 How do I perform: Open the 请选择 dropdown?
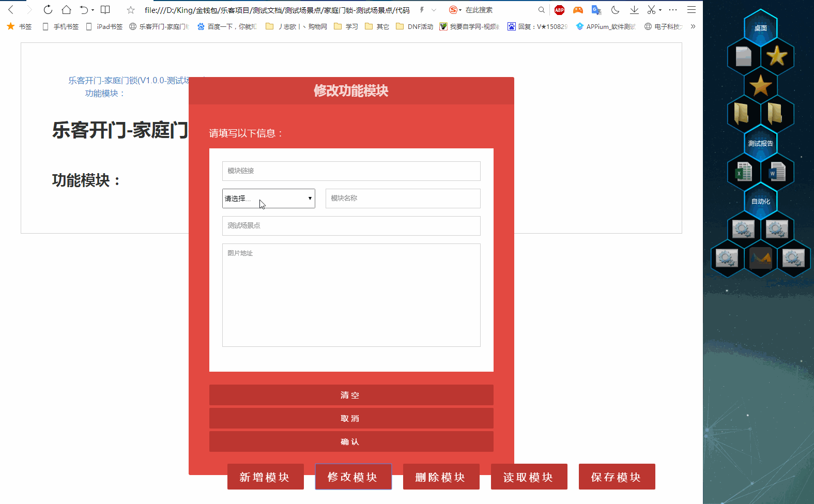click(269, 198)
